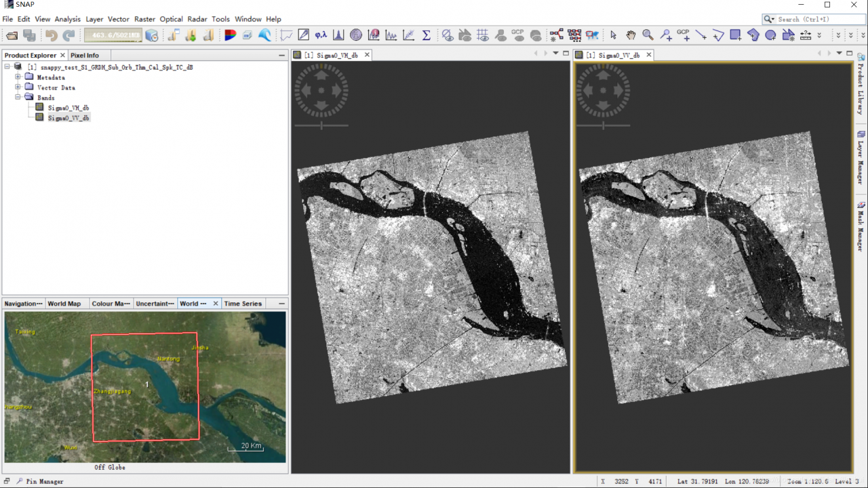Open Statistics using the Sigma icon

(427, 35)
